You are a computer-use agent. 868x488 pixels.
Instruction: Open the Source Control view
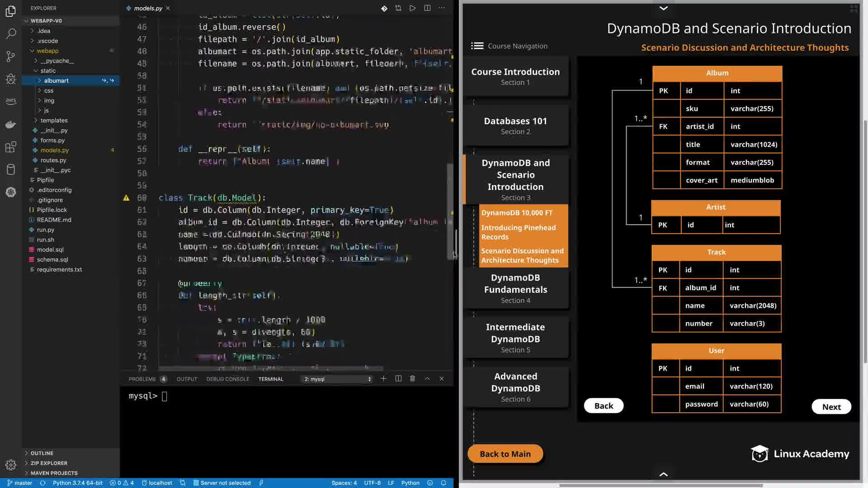(11, 56)
